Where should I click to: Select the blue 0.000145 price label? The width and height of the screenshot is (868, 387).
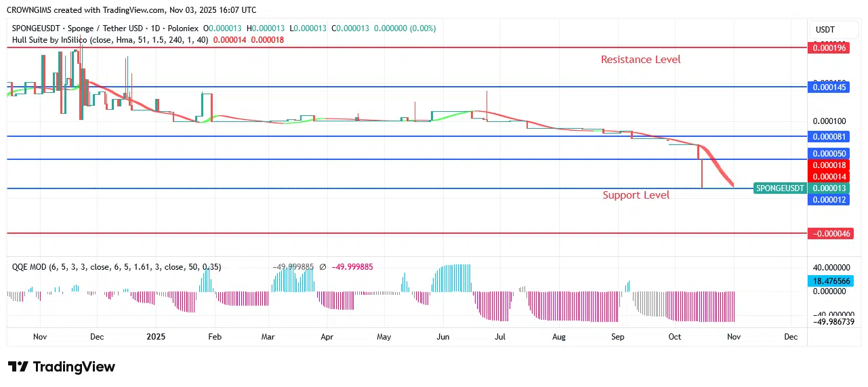pos(830,87)
